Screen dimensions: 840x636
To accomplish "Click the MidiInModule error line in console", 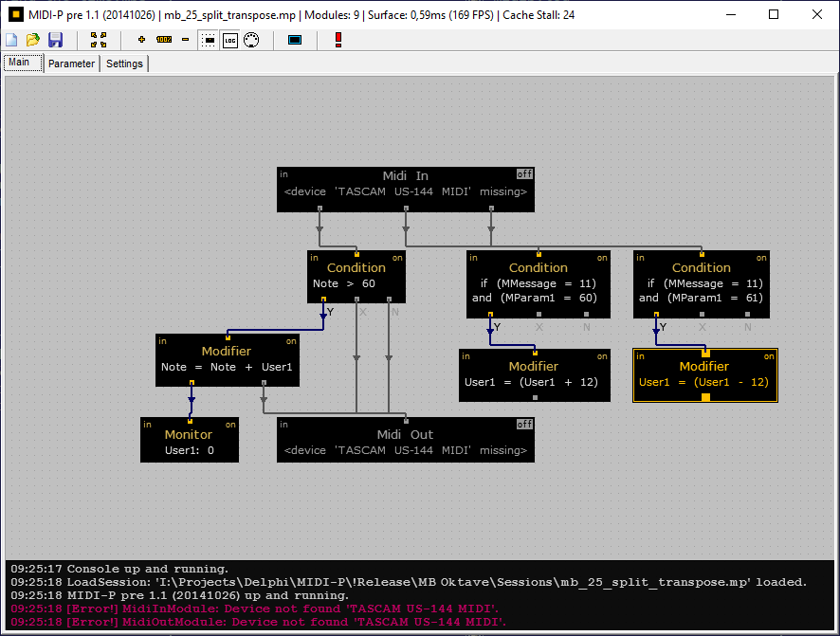I will pos(255,609).
